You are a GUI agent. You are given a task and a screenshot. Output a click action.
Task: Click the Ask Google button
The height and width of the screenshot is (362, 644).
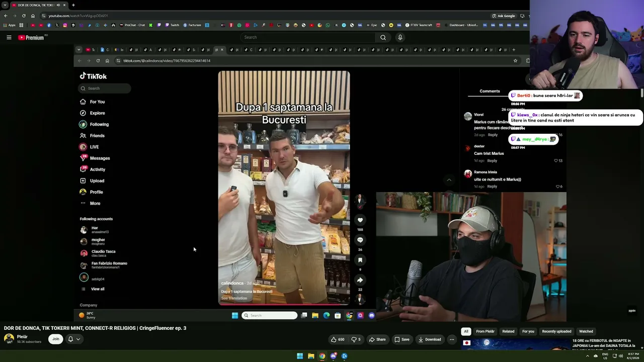click(503, 16)
